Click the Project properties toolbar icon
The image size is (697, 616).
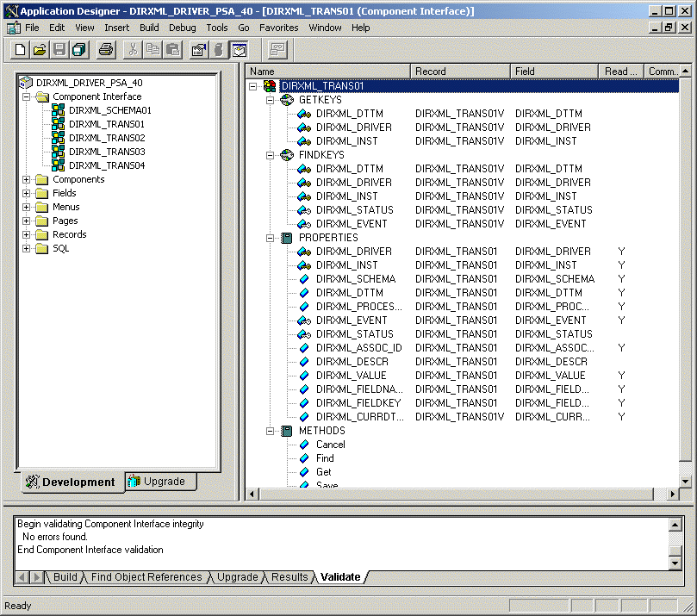tap(197, 49)
